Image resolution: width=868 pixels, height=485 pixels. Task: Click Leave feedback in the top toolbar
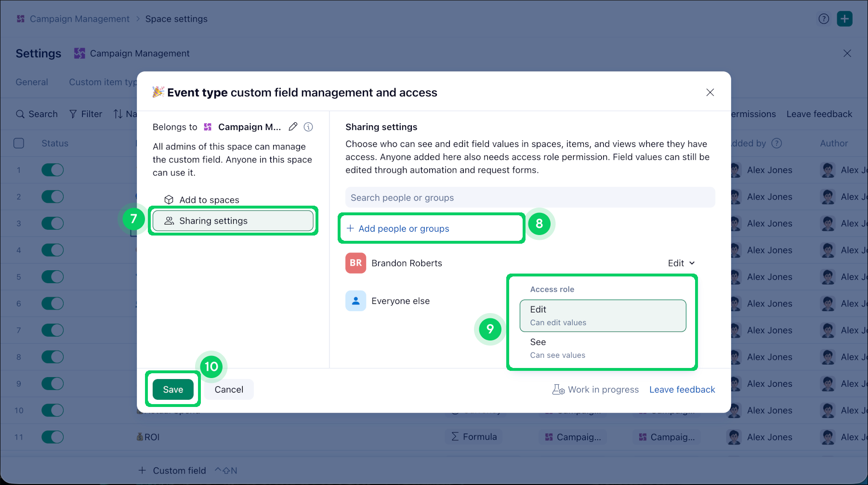coord(819,114)
